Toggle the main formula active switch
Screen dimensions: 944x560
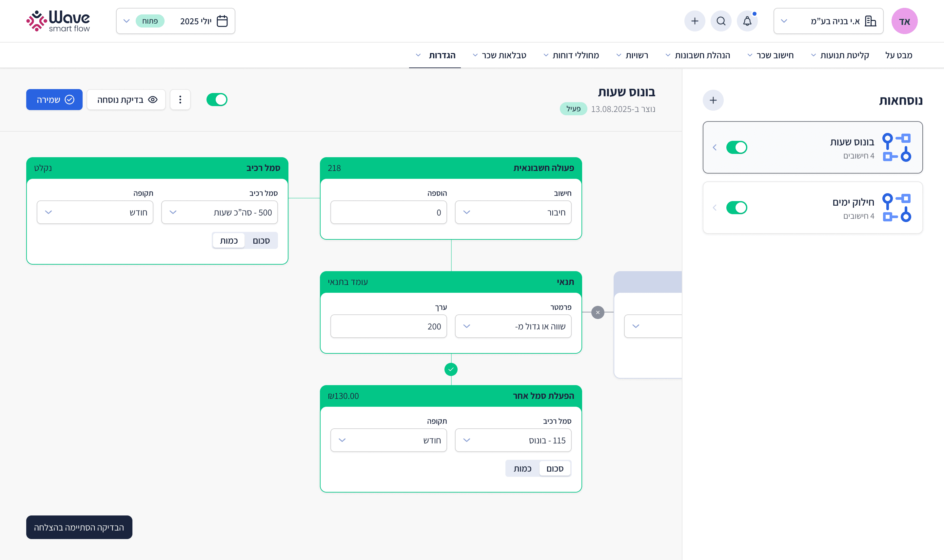tap(217, 100)
